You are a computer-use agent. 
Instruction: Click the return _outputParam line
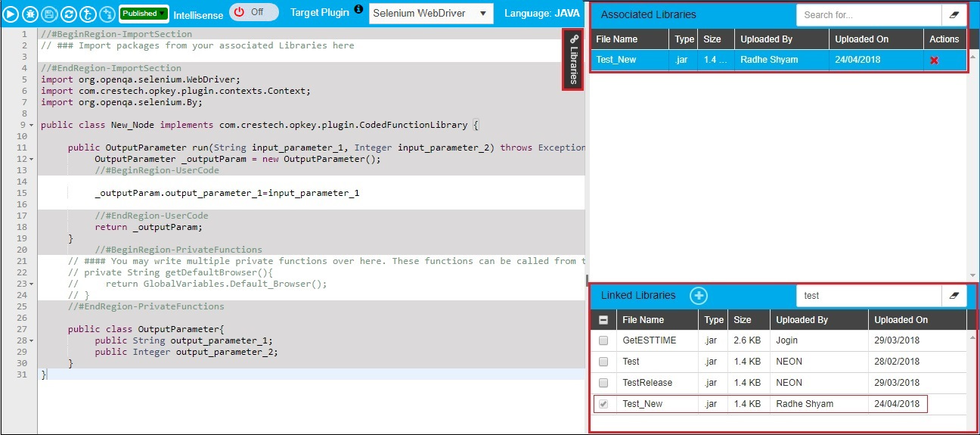[x=148, y=227]
